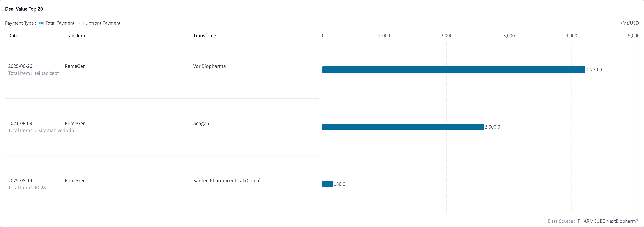Click the Seagen 2,600.0 bar
This screenshot has height=227, width=644.
pyautogui.click(x=403, y=127)
